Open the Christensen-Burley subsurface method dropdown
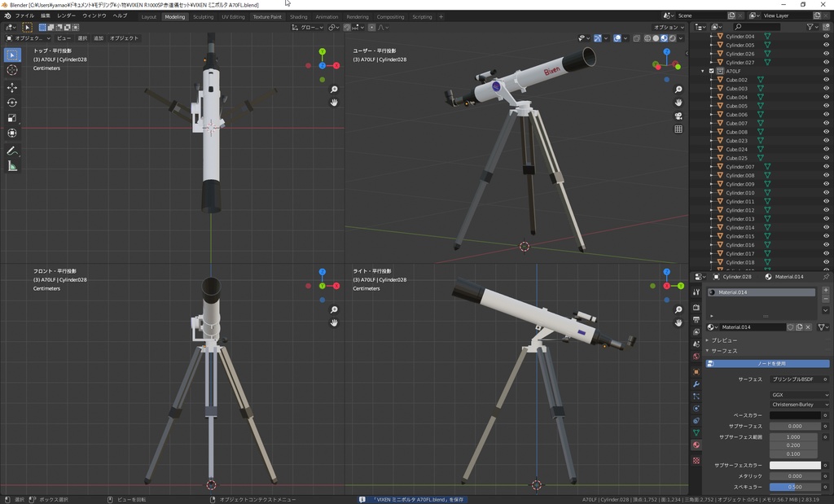 click(x=800, y=405)
